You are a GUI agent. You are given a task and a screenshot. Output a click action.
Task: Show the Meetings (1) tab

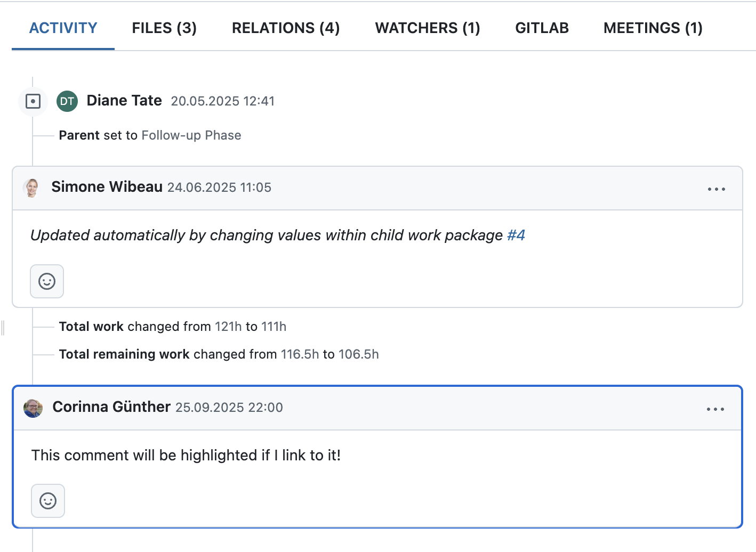click(653, 28)
